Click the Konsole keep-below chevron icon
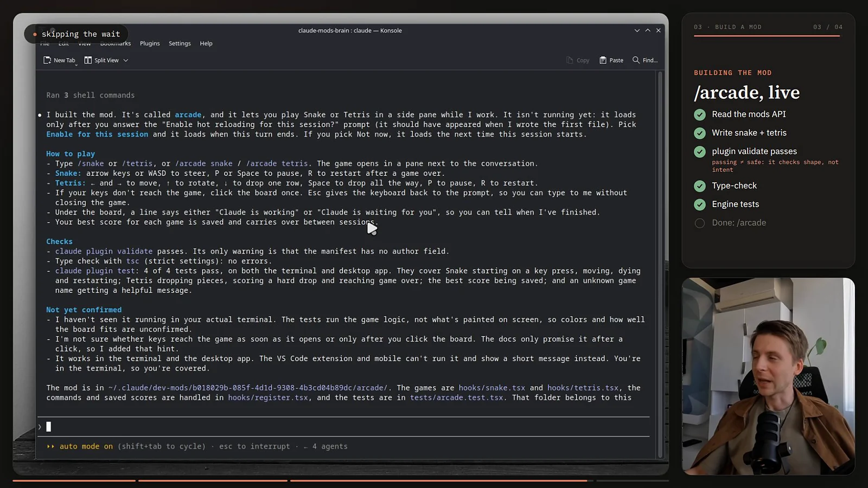This screenshot has width=868, height=488. [x=637, y=30]
